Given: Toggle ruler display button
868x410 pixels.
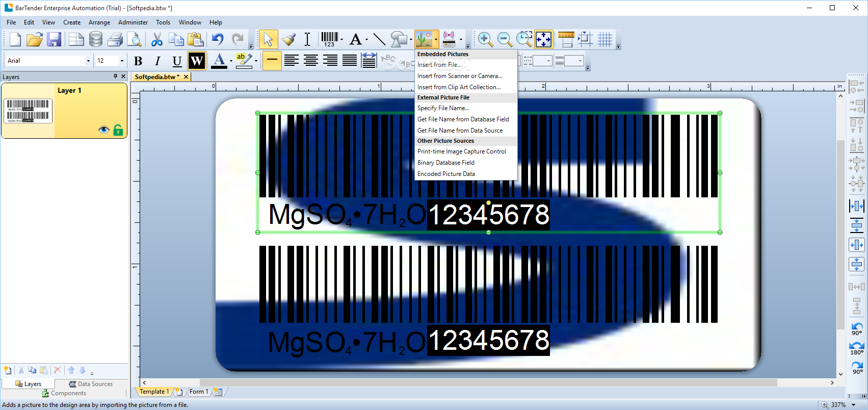Looking at the screenshot, I should (566, 39).
